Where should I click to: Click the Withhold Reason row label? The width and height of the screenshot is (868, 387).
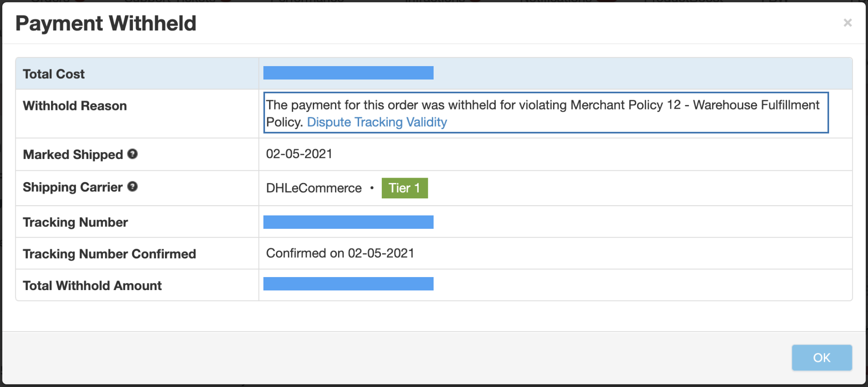point(75,106)
